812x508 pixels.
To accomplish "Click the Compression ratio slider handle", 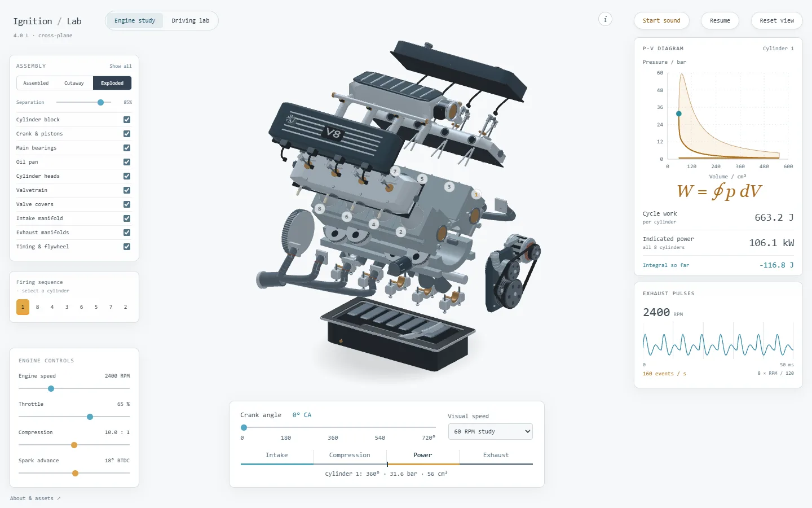I will pyautogui.click(x=74, y=445).
